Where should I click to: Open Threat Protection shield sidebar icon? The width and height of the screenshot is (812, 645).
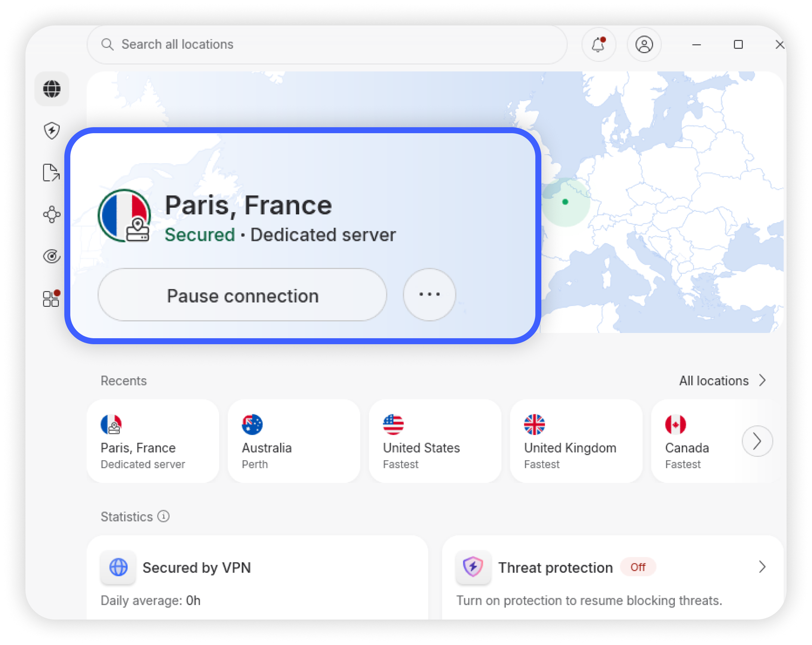click(52, 131)
